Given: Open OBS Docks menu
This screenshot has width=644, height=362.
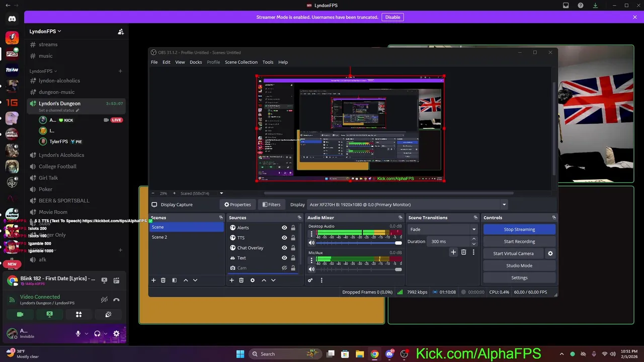Looking at the screenshot, I should pos(196,62).
